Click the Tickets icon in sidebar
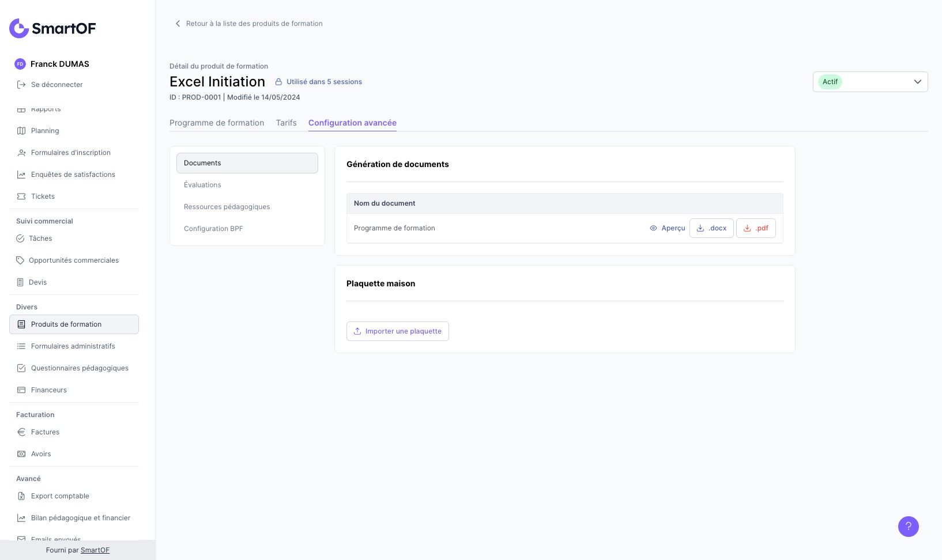 coord(21,196)
